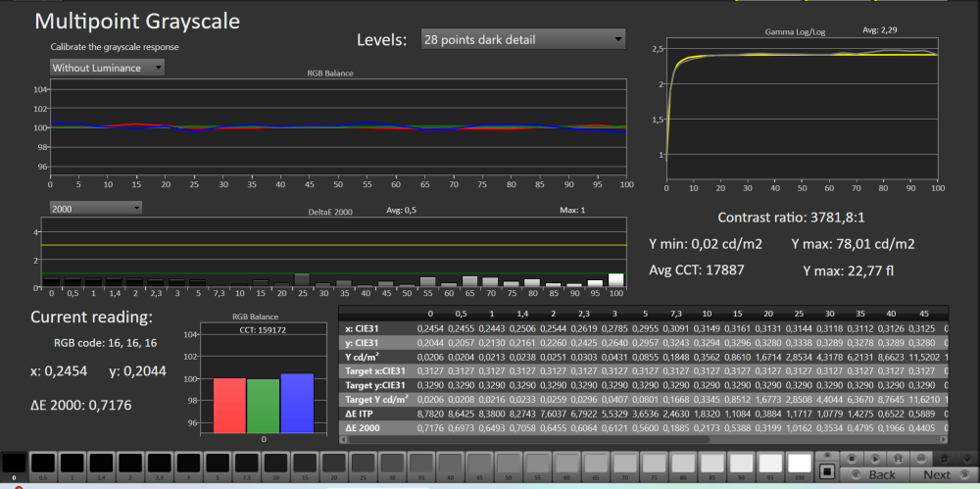Select the 2.3 grayscale patch

(x=160, y=467)
